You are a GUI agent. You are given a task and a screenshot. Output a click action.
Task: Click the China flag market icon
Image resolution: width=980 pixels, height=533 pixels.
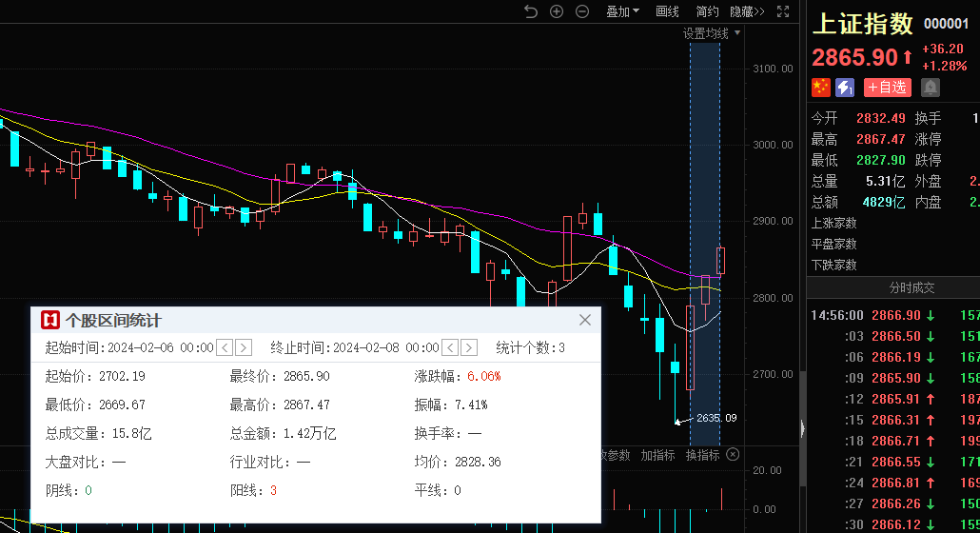820,88
